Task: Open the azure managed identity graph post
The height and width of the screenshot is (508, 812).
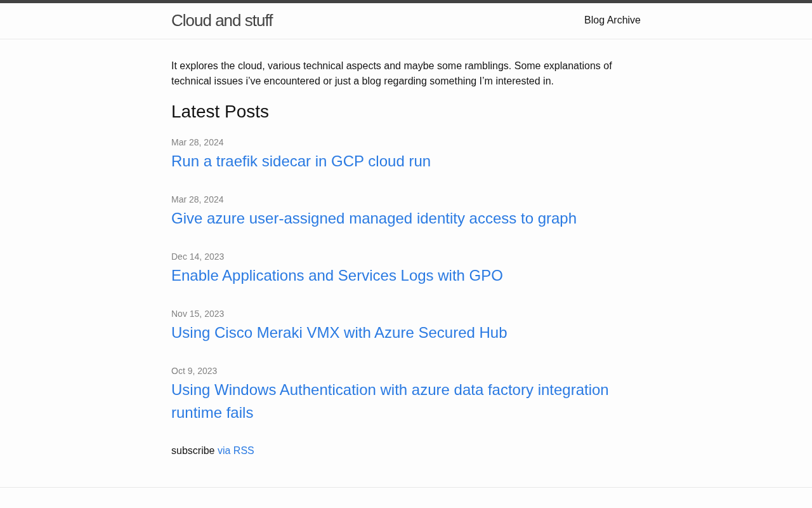Action: (x=374, y=218)
